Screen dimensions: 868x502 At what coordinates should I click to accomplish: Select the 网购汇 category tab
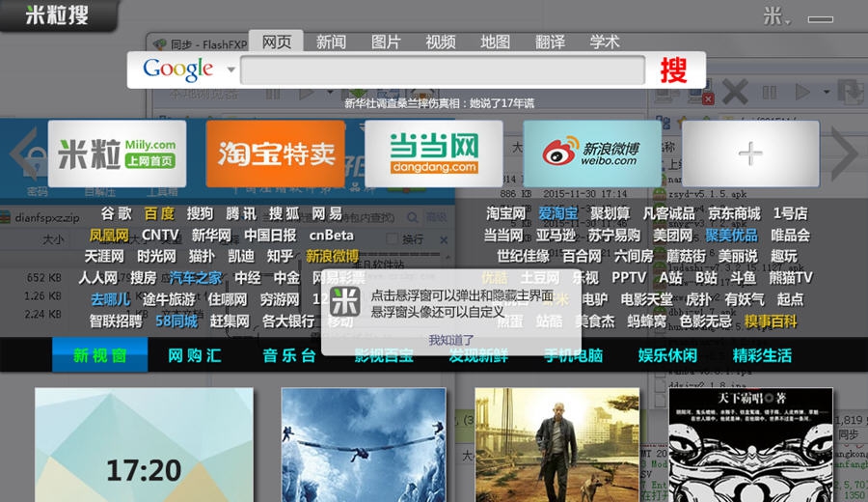tap(194, 355)
